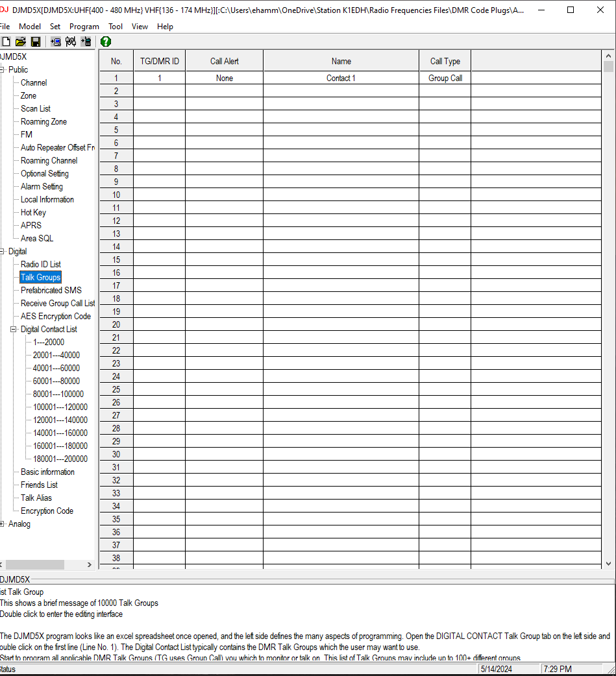Click table scrollbar up arrow

(608, 56)
